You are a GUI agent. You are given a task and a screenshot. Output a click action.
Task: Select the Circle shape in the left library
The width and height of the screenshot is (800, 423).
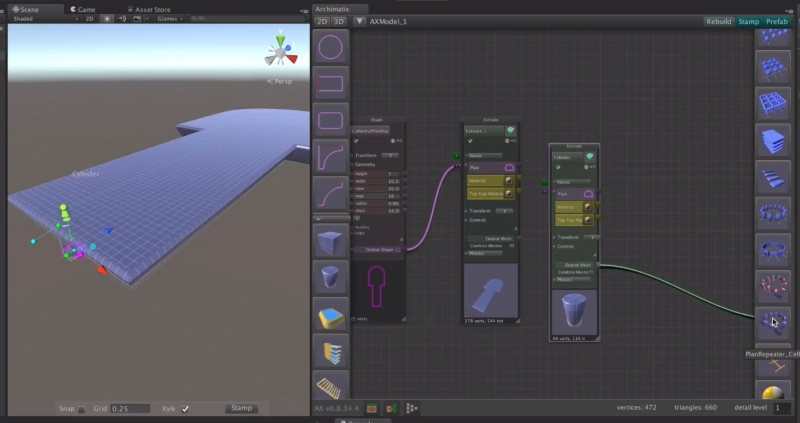coord(331,47)
